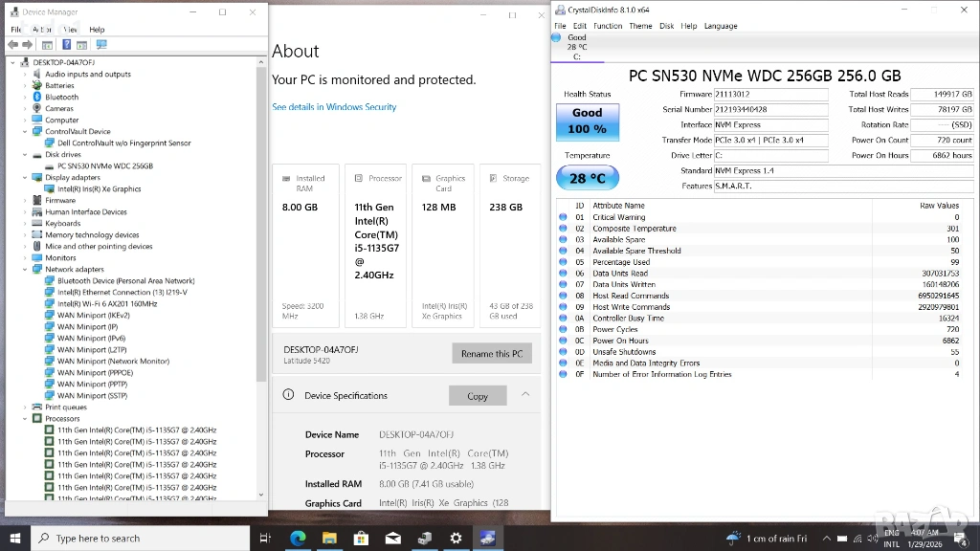
Task: Click the Scan for hardware changes toolbar icon
Action: click(x=101, y=45)
